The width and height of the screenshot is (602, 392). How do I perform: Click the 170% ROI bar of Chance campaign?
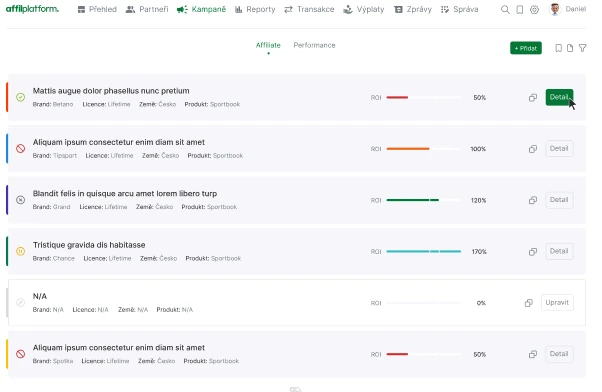(423, 251)
